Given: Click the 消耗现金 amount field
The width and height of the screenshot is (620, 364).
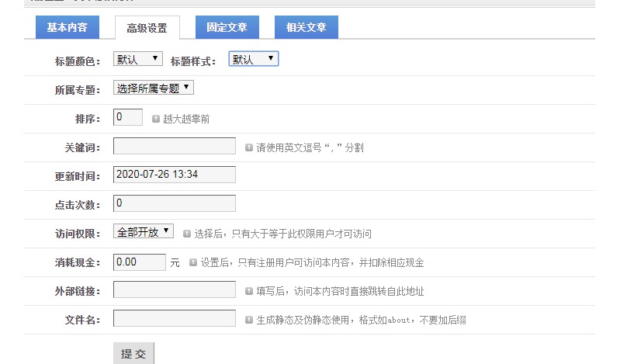Looking at the screenshot, I should pos(139,262).
